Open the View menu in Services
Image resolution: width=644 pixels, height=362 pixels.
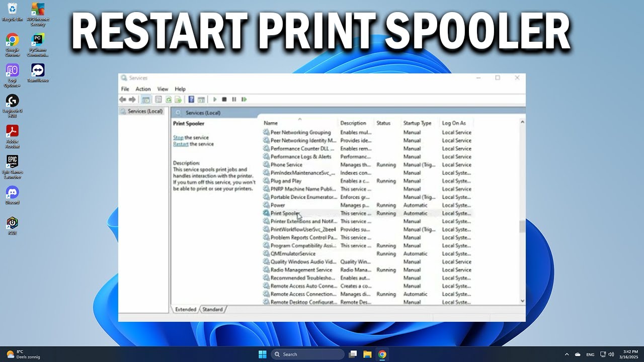coord(163,89)
